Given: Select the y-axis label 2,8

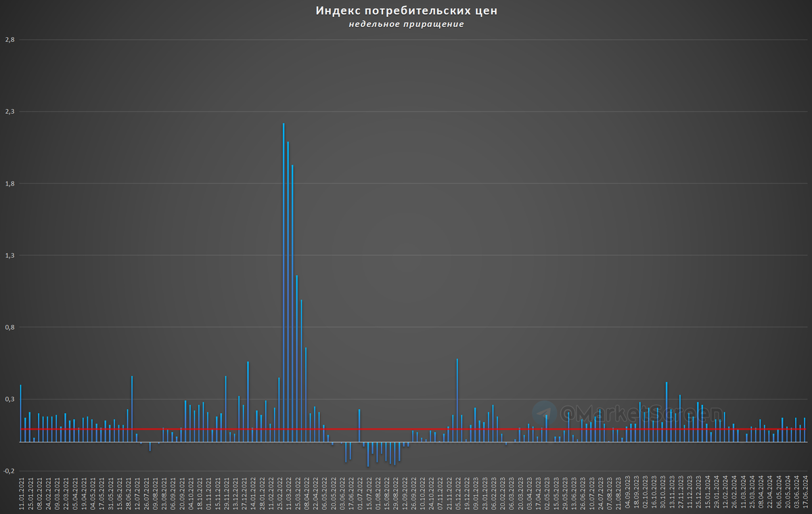Looking at the screenshot, I should (9, 40).
